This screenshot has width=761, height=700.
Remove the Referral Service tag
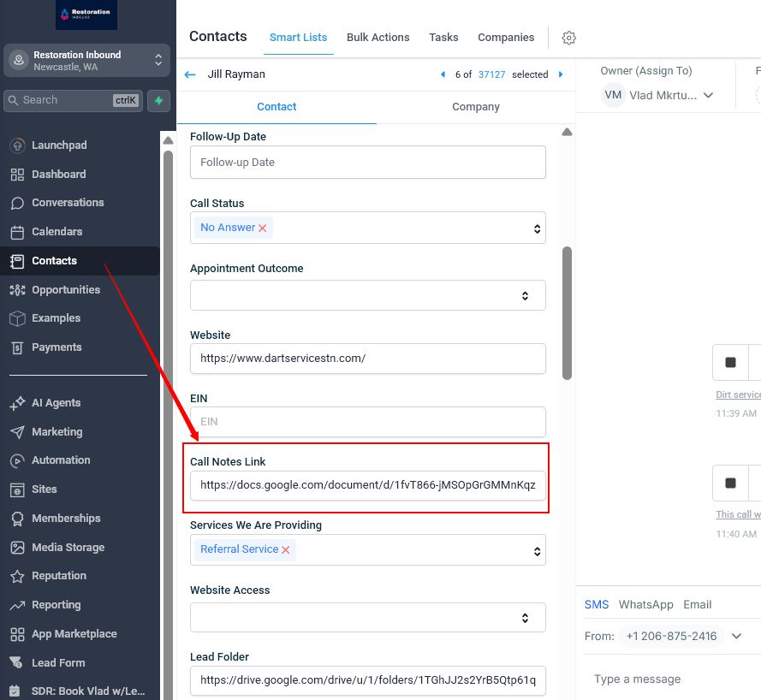click(286, 550)
